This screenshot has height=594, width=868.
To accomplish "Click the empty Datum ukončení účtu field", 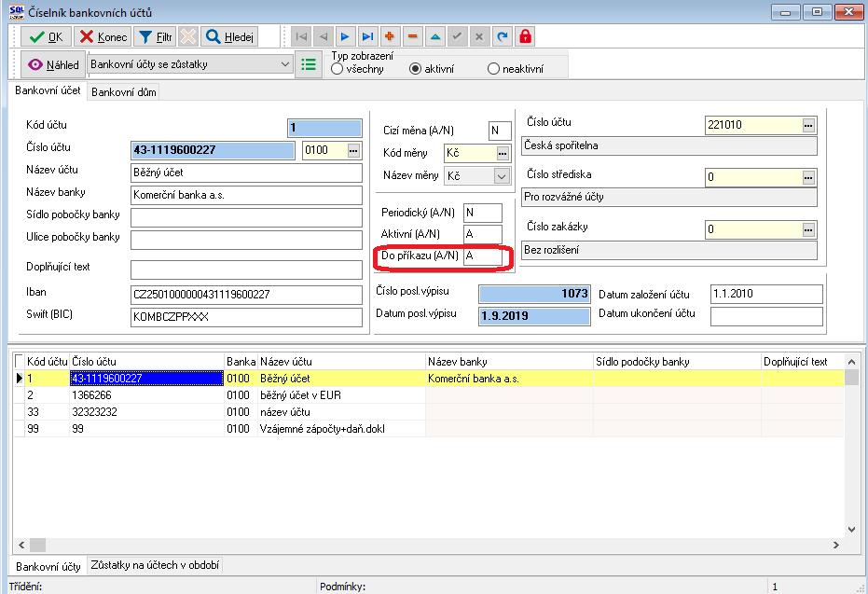I will (x=766, y=316).
